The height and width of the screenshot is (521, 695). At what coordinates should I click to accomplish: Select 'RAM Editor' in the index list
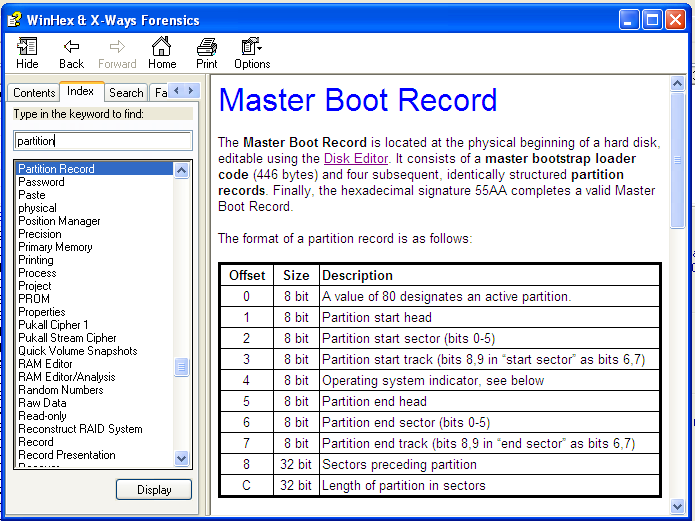click(x=45, y=364)
